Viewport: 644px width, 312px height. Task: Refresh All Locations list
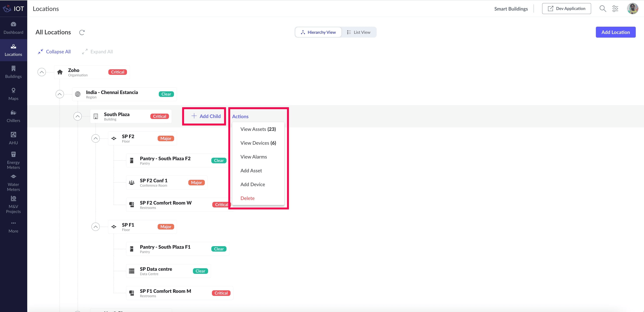pyautogui.click(x=82, y=32)
